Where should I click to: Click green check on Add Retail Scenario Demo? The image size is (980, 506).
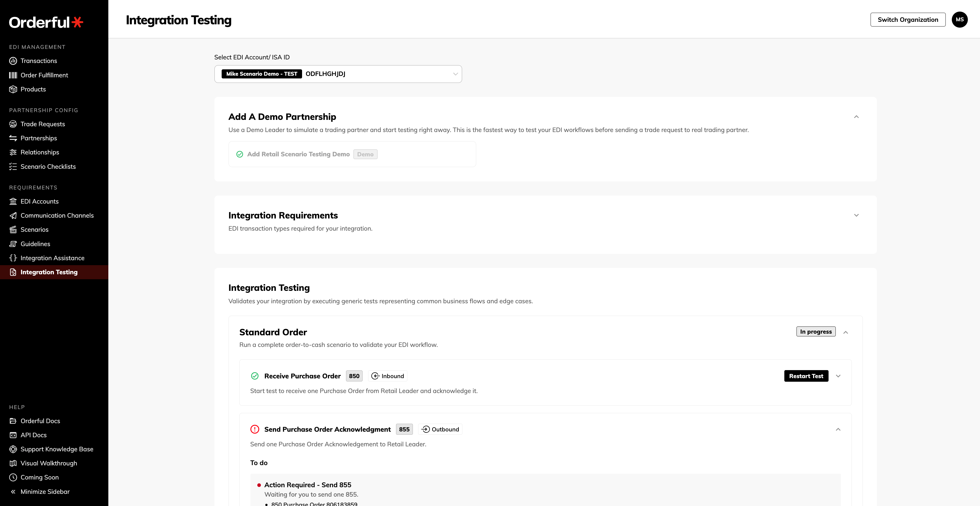pos(240,154)
